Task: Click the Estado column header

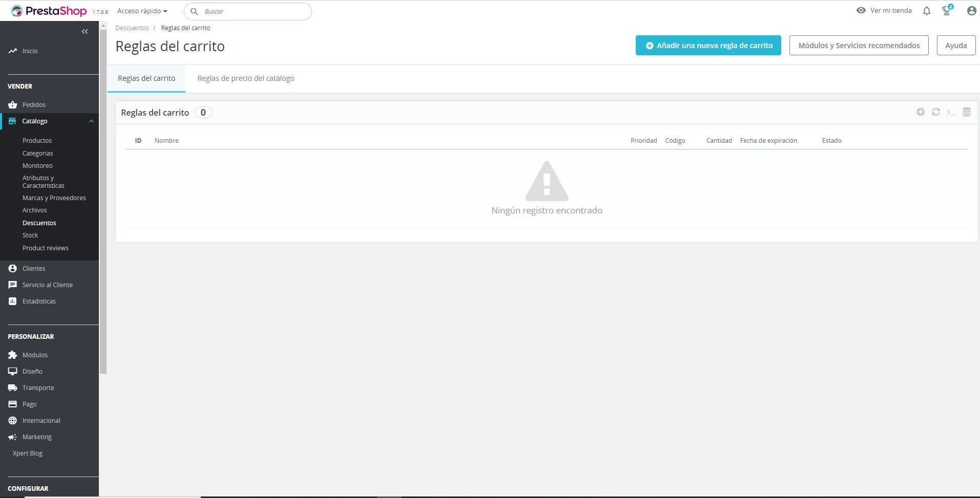Action: [x=832, y=140]
